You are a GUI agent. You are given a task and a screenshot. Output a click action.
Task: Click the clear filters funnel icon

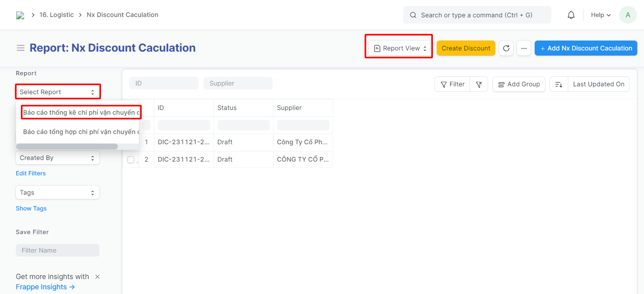(x=479, y=84)
